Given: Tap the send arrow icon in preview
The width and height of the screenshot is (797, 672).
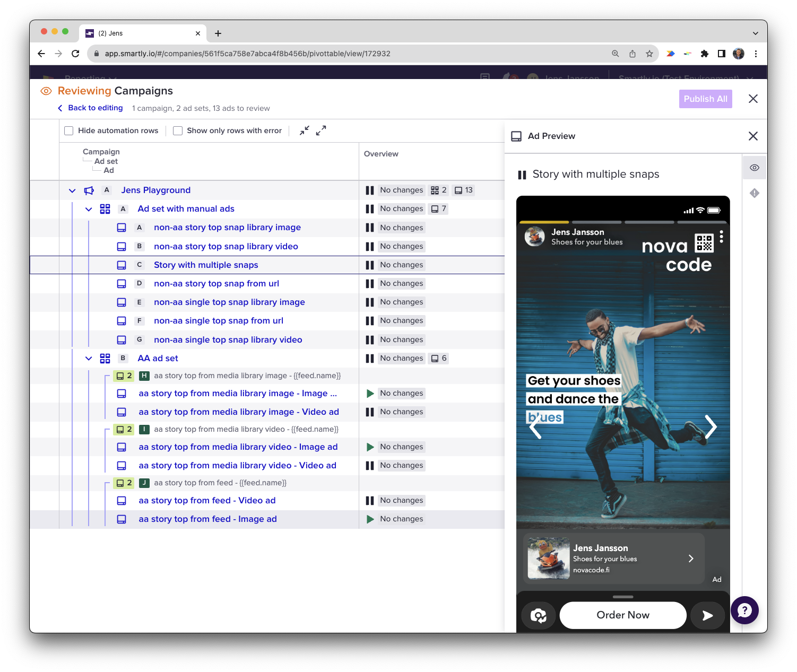Looking at the screenshot, I should [x=708, y=615].
